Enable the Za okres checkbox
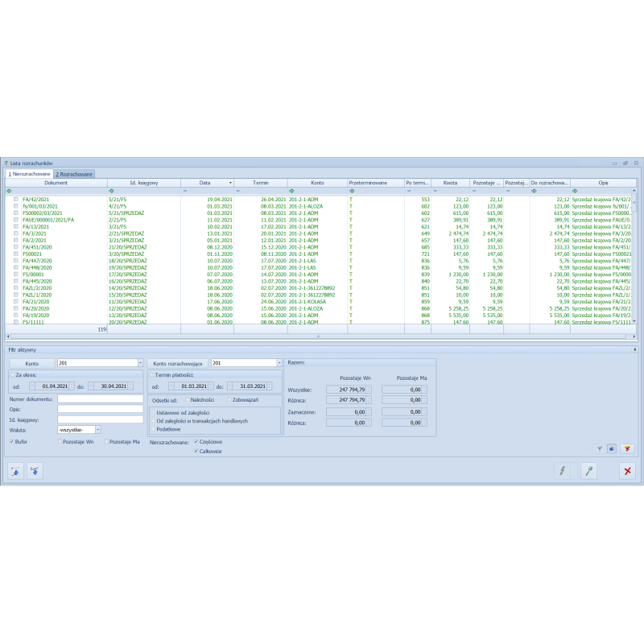The image size is (644, 644). (x=11, y=374)
